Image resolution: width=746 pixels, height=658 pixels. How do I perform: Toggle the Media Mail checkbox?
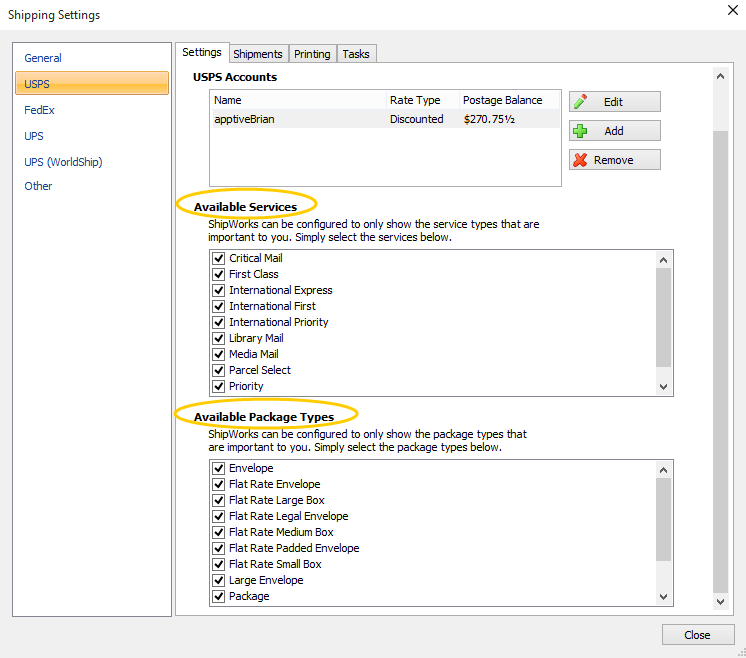pos(218,354)
